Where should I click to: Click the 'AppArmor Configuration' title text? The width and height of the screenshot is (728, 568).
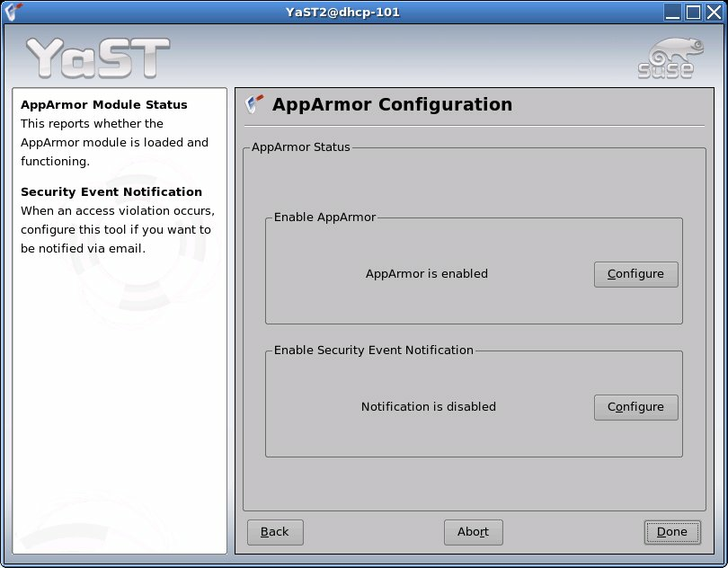[x=393, y=104]
